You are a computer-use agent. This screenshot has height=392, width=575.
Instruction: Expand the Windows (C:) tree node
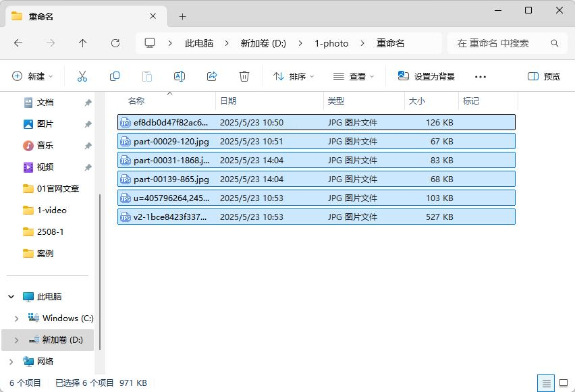[x=17, y=318]
